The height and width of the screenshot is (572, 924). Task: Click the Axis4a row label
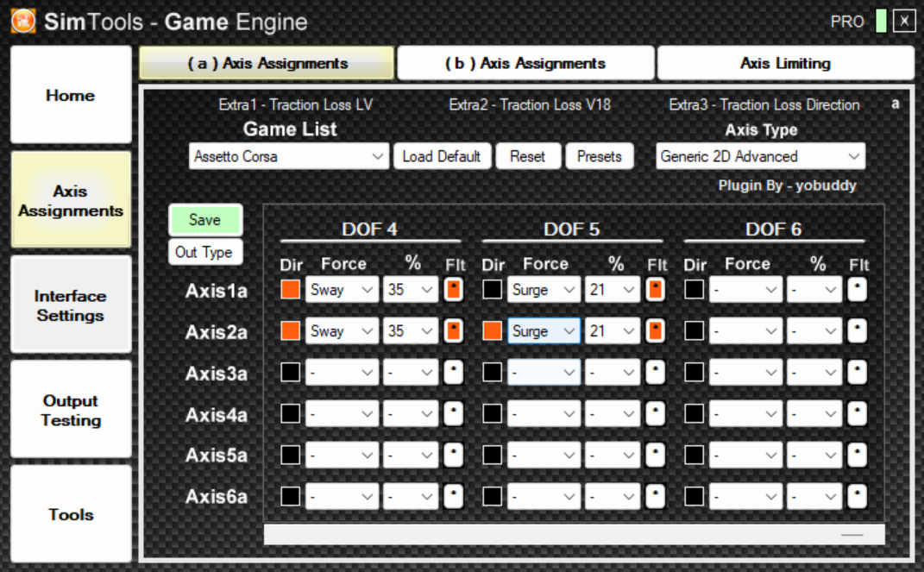tap(217, 415)
